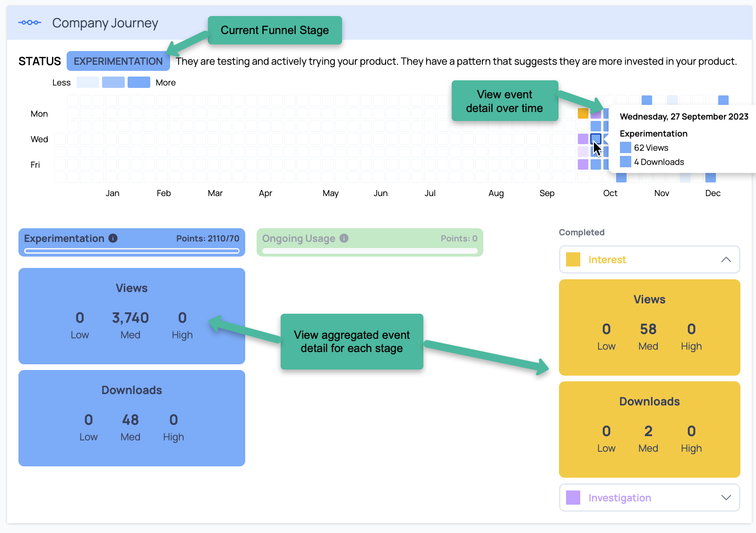
Task: Expand the Investigation section chevron
Action: pyautogui.click(x=726, y=498)
